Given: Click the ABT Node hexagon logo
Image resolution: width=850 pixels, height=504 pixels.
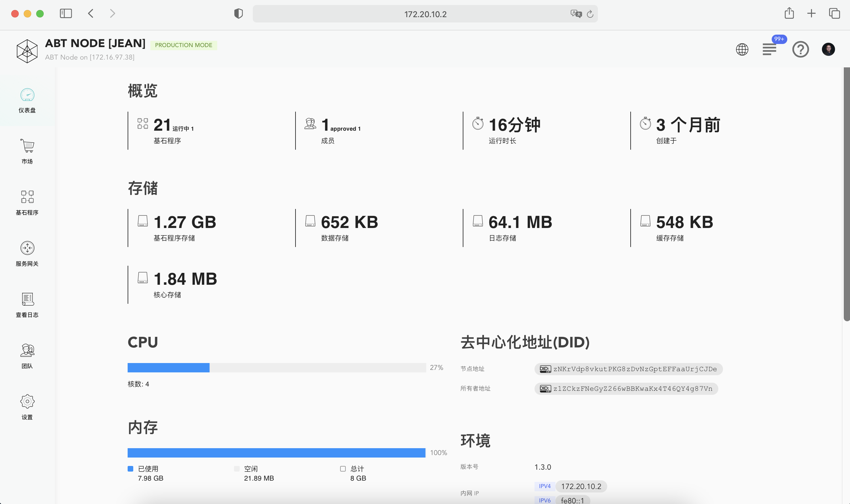Looking at the screenshot, I should tap(27, 51).
